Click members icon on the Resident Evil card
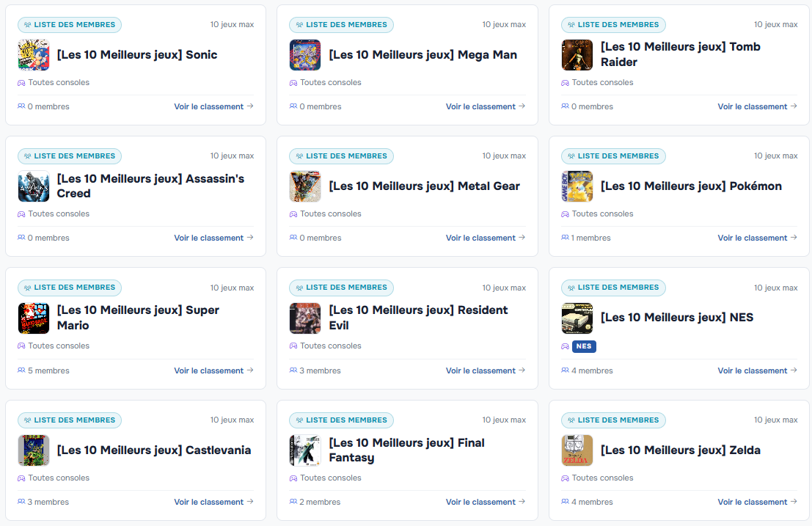 [293, 370]
